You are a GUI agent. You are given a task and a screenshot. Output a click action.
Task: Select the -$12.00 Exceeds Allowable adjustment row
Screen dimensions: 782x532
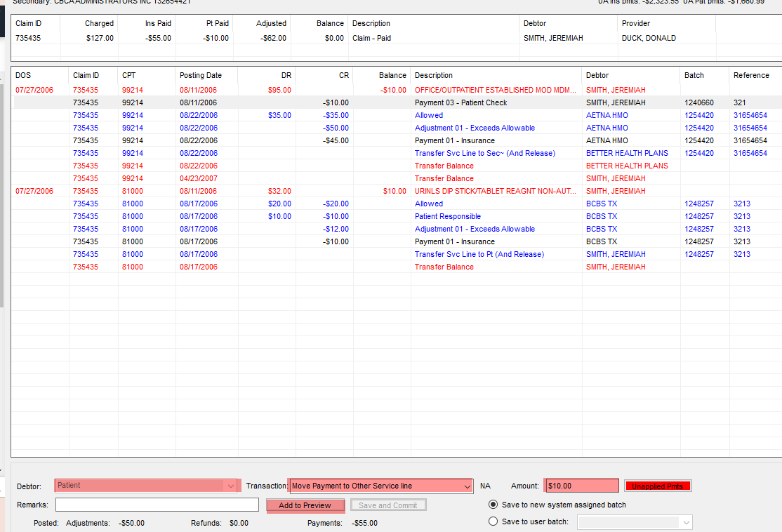pos(397,229)
